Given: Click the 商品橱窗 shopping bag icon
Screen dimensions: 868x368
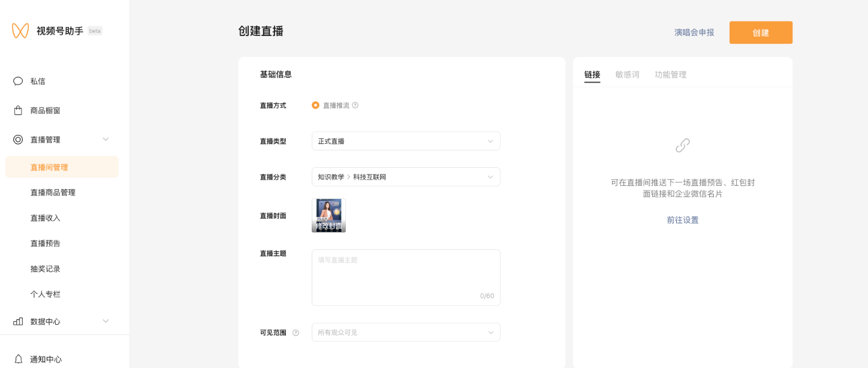Looking at the screenshot, I should (18, 110).
